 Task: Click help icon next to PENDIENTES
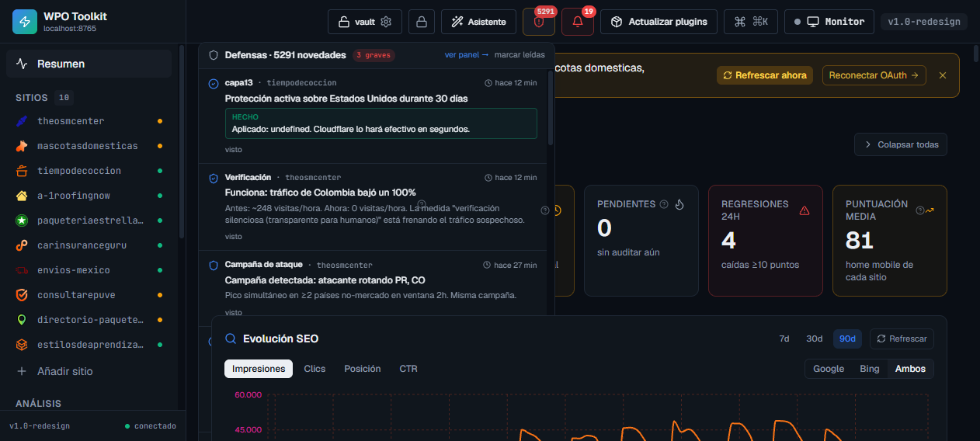(x=664, y=204)
